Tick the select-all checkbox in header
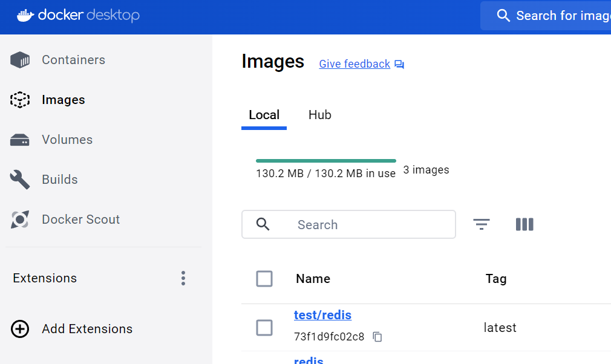Viewport: 611px width, 364px height. click(x=264, y=279)
